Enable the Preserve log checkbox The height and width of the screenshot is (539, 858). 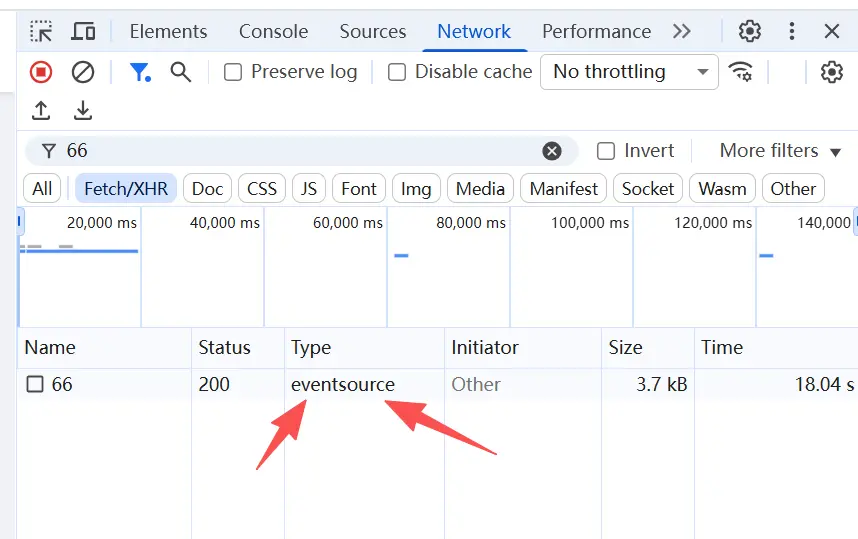[233, 72]
